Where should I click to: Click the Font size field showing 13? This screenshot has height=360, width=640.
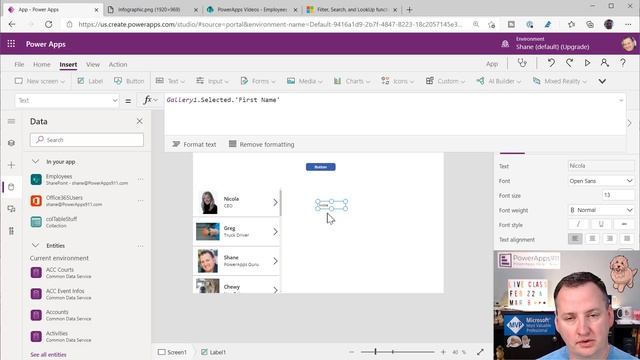(618, 195)
